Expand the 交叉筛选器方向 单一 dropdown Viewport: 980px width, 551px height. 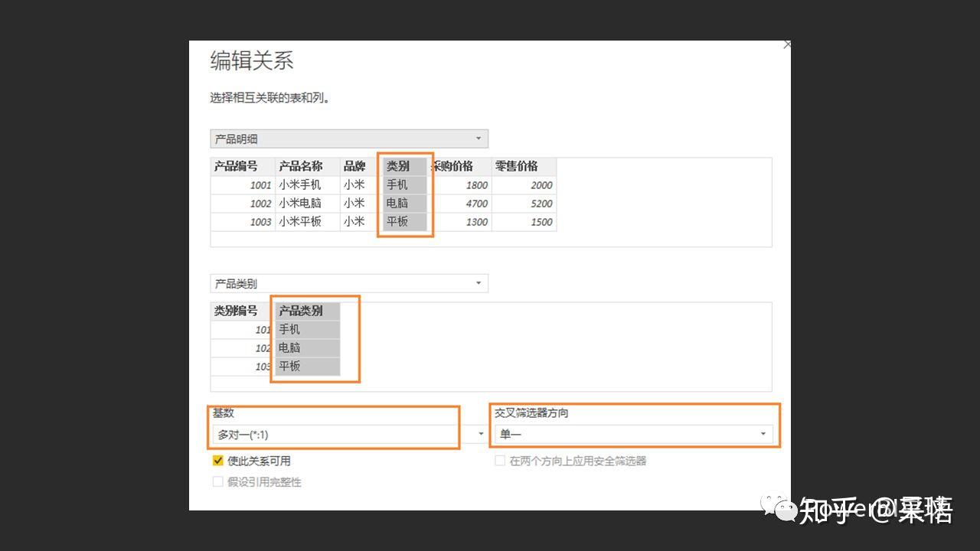coord(633,435)
